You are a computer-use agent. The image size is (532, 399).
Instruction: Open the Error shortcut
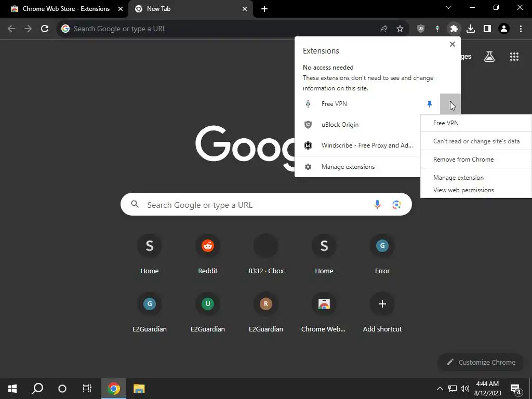382,254
